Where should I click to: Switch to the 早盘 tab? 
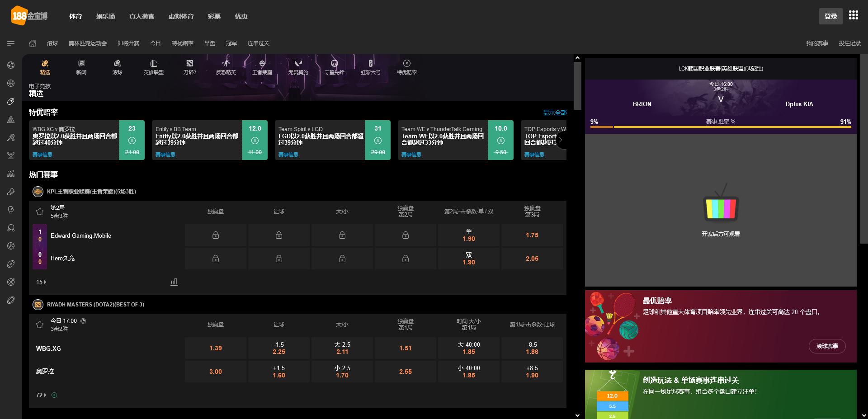210,43
